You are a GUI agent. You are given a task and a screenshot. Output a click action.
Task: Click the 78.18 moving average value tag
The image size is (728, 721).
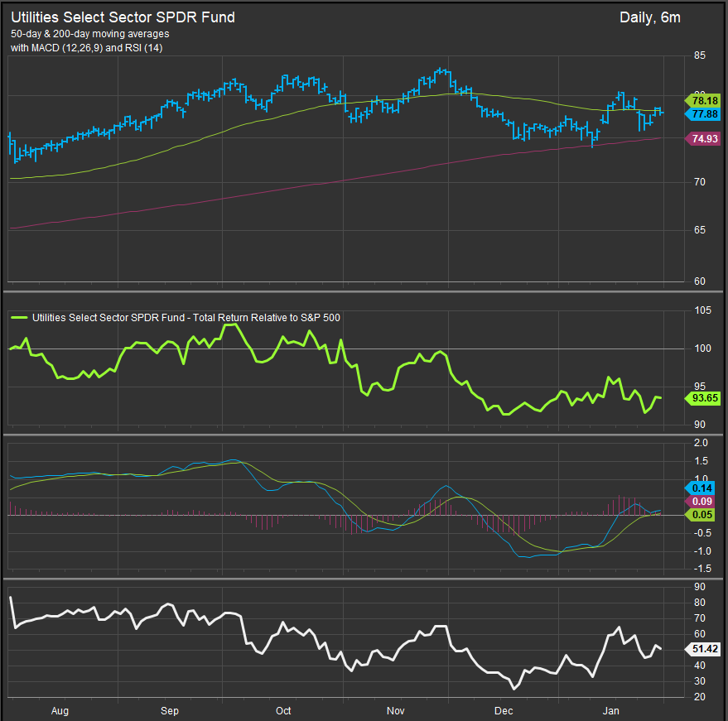pos(703,101)
